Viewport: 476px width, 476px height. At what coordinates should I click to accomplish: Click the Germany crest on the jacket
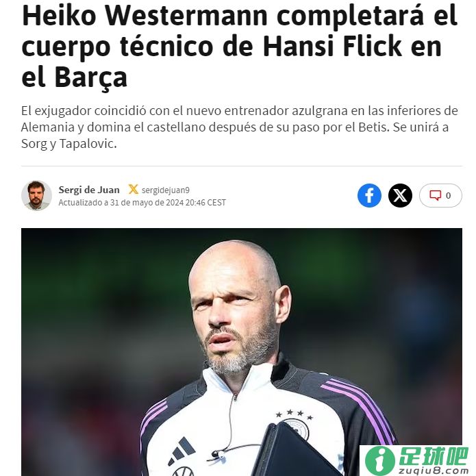pyautogui.click(x=296, y=428)
